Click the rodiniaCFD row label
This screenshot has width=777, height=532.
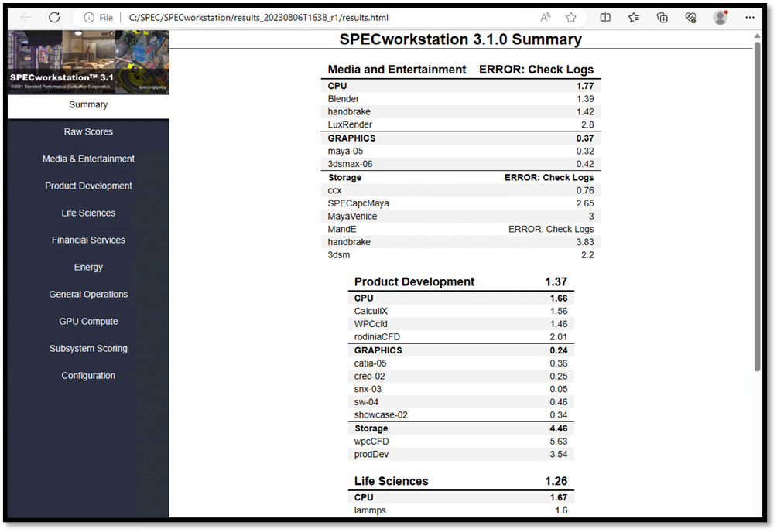pyautogui.click(x=377, y=337)
